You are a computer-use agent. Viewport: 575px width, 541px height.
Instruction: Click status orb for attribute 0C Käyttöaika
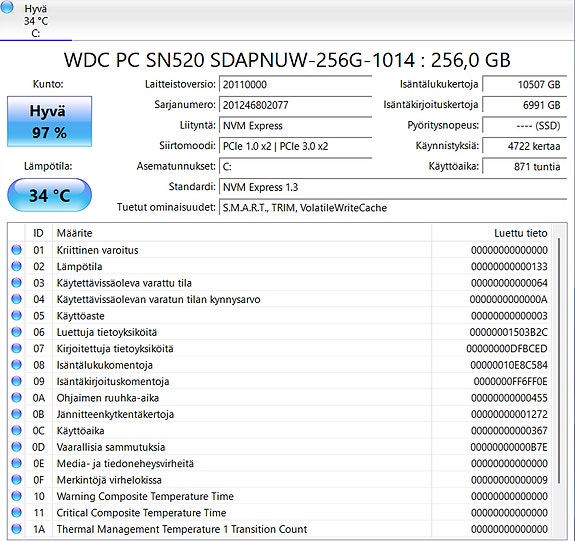click(17, 431)
